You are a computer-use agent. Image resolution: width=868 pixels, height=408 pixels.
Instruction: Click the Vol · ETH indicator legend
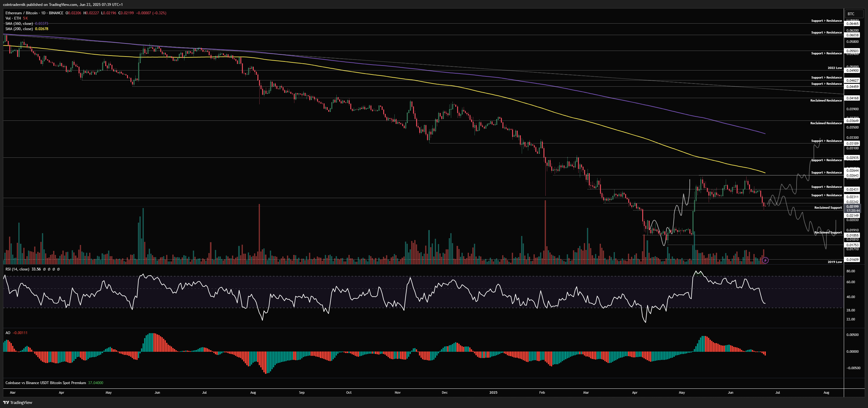13,18
